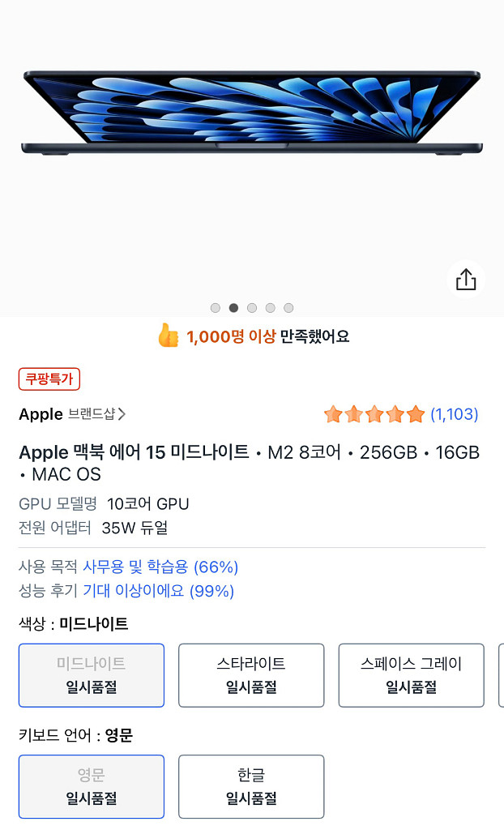The height and width of the screenshot is (830, 504).
Task: Tap the Apple brand name
Action: [41, 414]
